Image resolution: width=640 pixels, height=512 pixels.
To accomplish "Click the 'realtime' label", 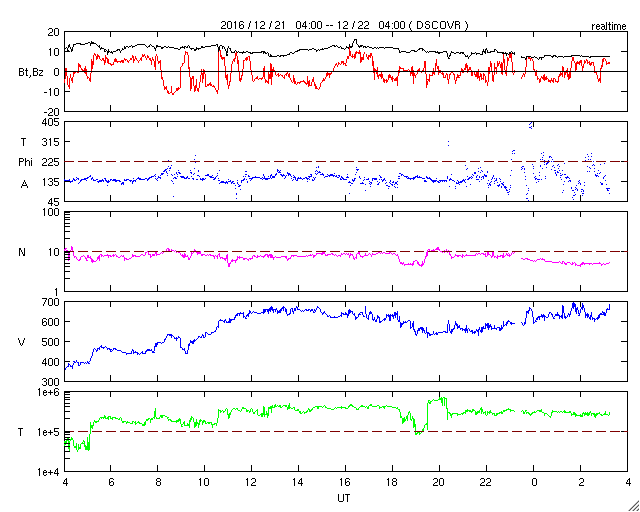I will [x=609, y=27].
